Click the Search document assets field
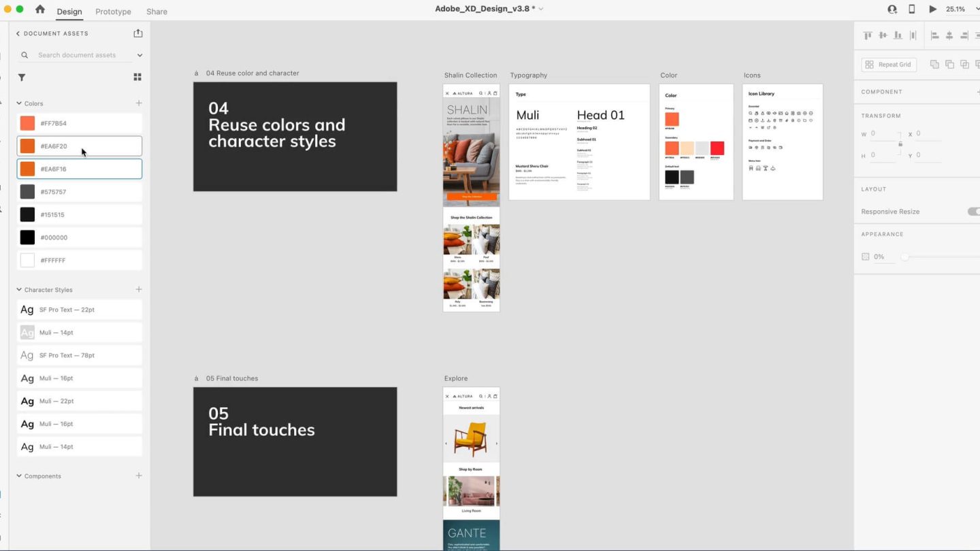 (x=85, y=55)
